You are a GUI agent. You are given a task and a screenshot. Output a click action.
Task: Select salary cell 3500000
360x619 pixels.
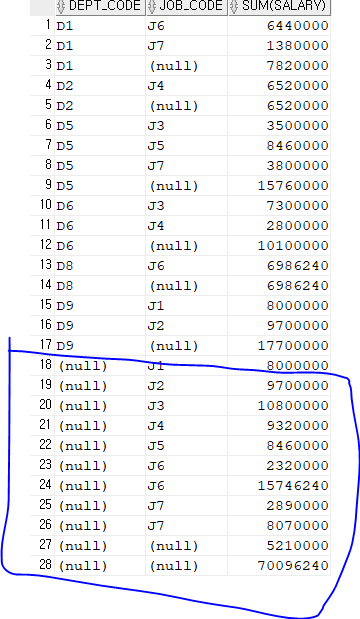[298, 126]
